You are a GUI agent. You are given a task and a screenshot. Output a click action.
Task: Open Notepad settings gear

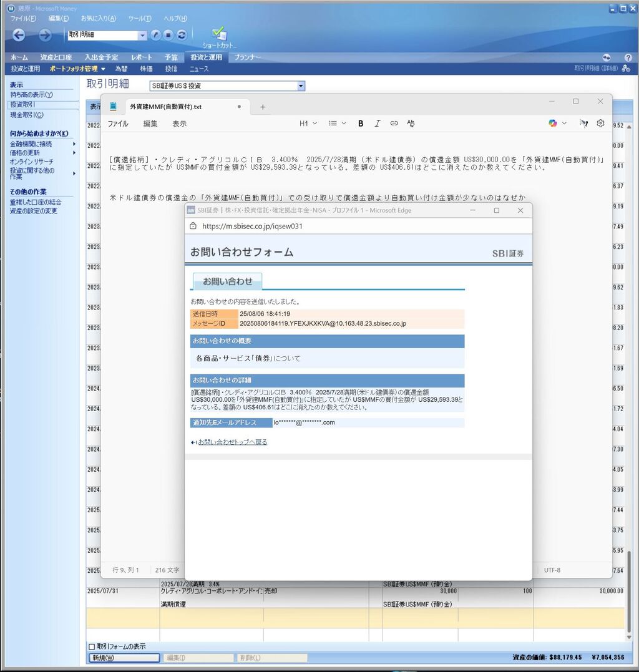pyautogui.click(x=600, y=124)
